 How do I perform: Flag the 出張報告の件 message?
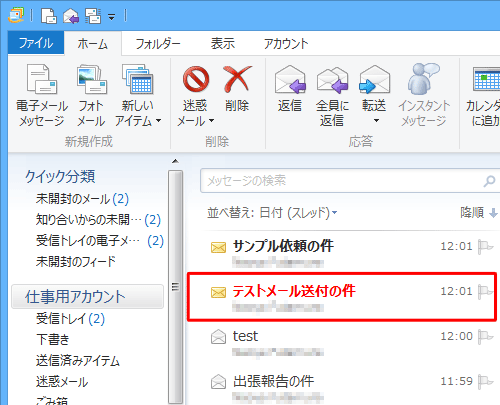[x=485, y=381]
